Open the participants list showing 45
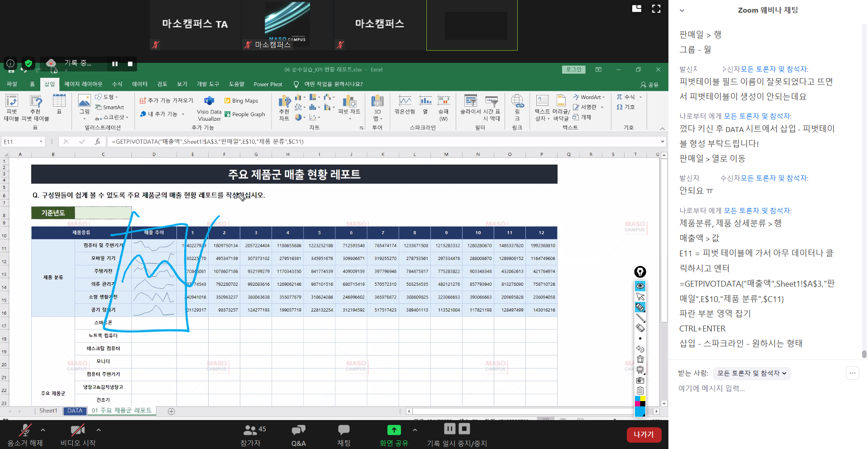The height and width of the screenshot is (449, 868). 250,435
